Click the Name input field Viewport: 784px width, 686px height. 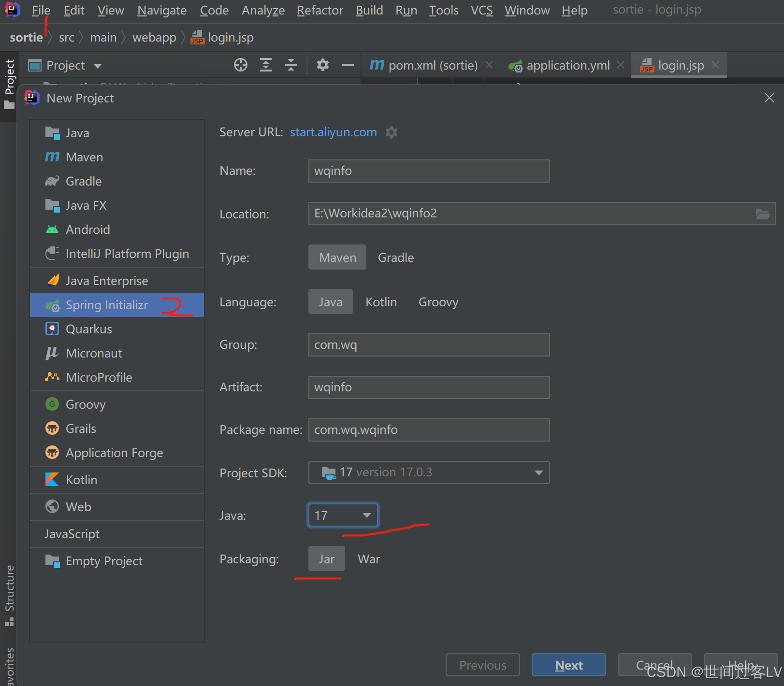click(x=429, y=171)
